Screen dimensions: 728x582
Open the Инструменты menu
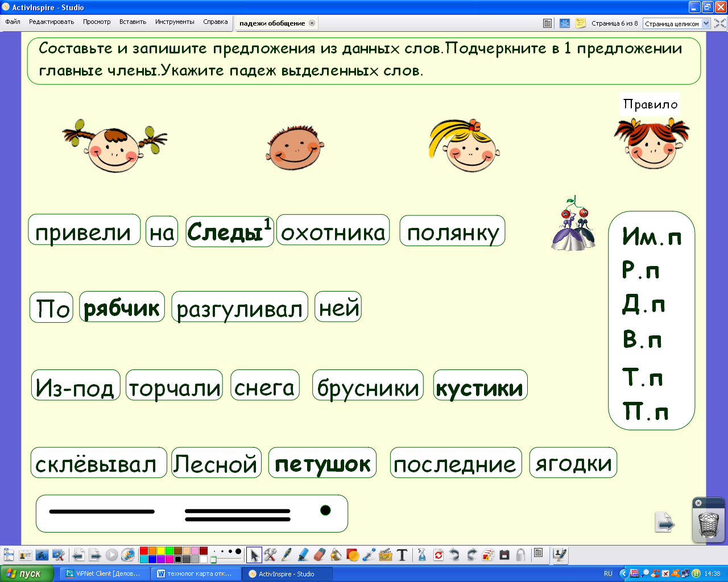coord(175,22)
